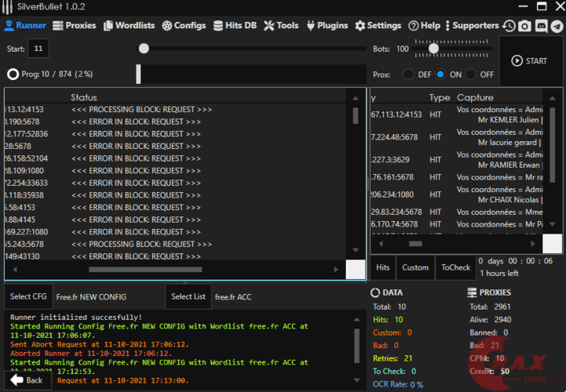
Task: Click the Start number input field
Action: (x=38, y=49)
